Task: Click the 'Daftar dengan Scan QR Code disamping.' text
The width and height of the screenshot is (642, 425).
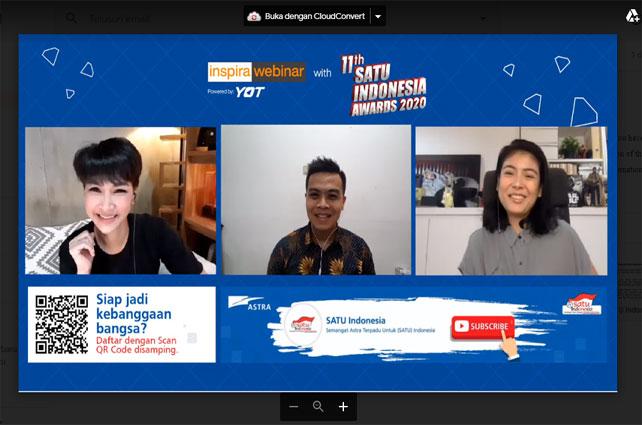Action: tap(137, 345)
